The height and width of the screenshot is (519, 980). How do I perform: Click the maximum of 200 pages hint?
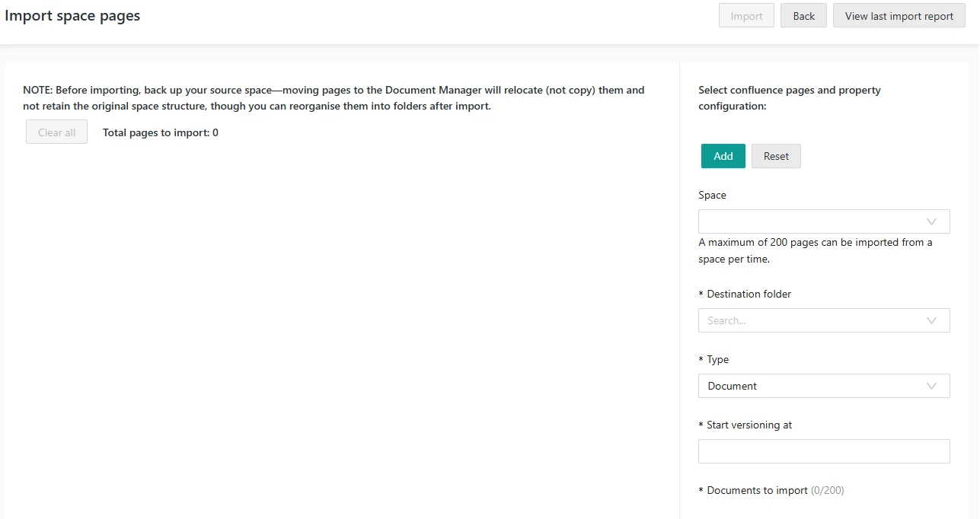point(815,250)
